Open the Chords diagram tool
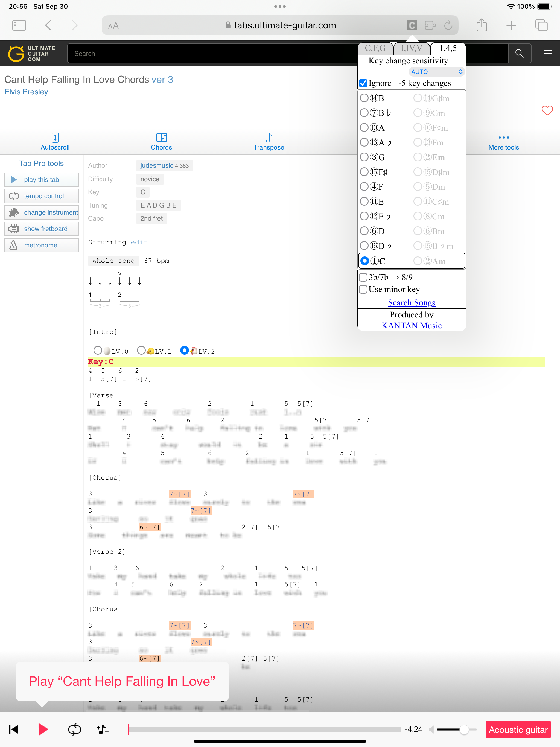This screenshot has height=747, width=560. [x=161, y=141]
